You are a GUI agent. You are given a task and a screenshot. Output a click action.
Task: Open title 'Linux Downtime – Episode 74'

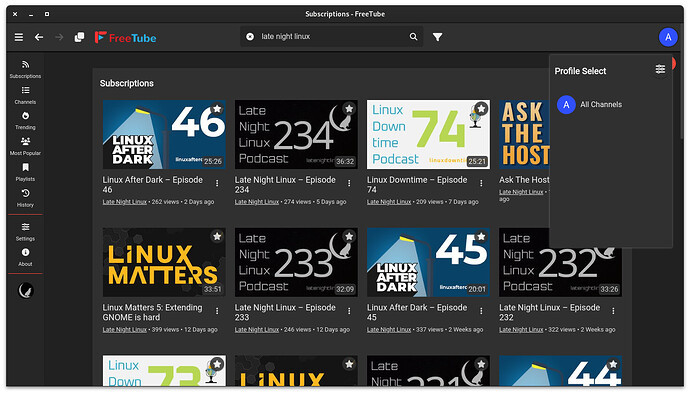click(x=417, y=184)
